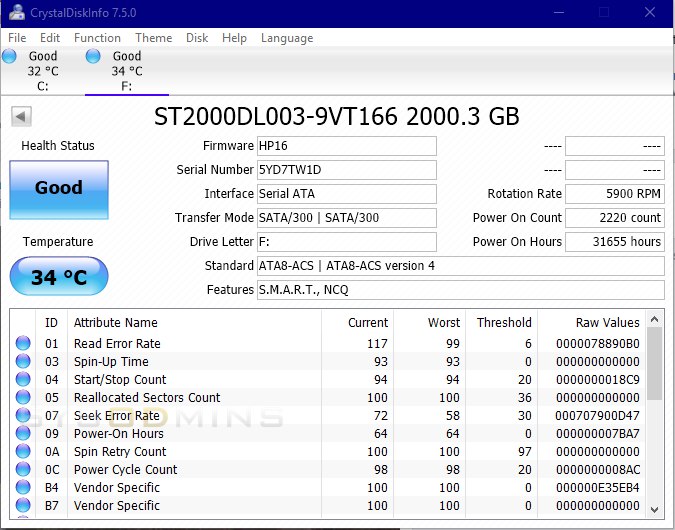This screenshot has height=530, width=675.
Task: Click raw value 000707900D47
Action: coord(598,415)
